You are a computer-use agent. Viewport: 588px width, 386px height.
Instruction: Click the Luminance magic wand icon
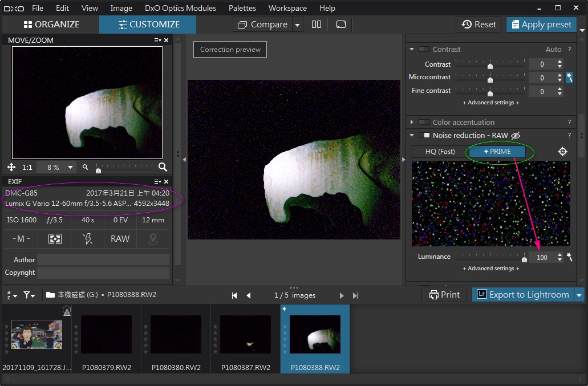(x=570, y=257)
